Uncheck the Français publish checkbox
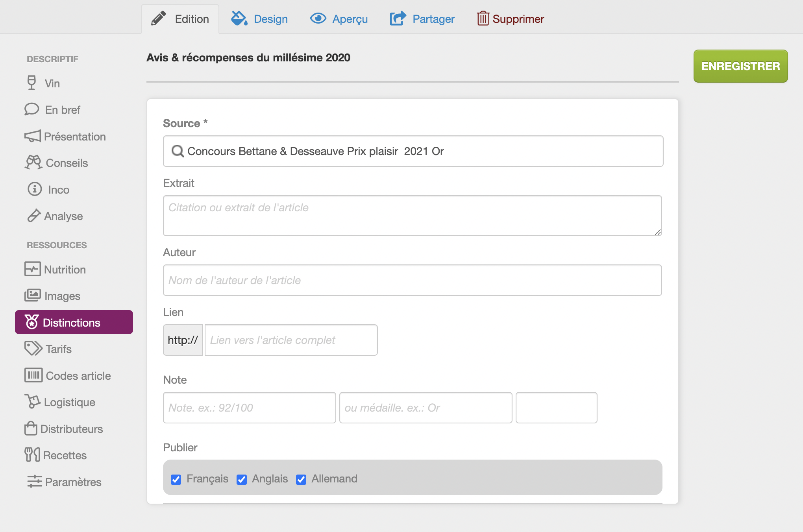The width and height of the screenshot is (803, 532). pos(176,479)
